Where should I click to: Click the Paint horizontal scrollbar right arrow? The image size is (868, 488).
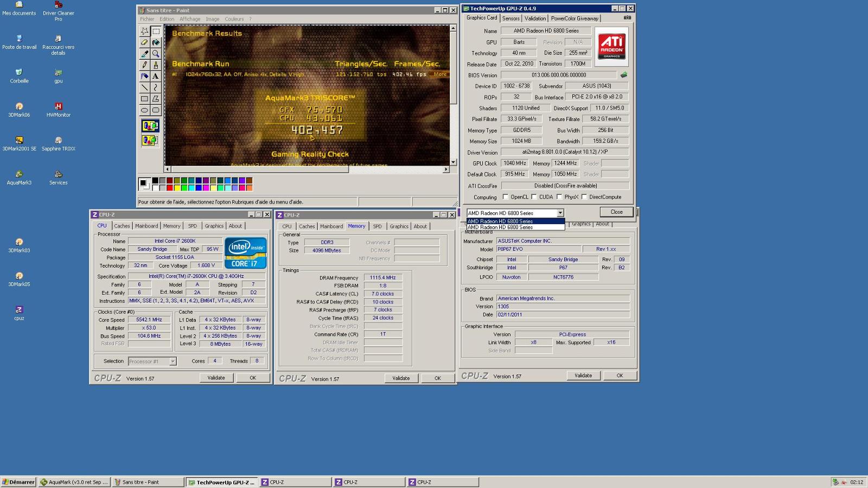[x=446, y=169]
